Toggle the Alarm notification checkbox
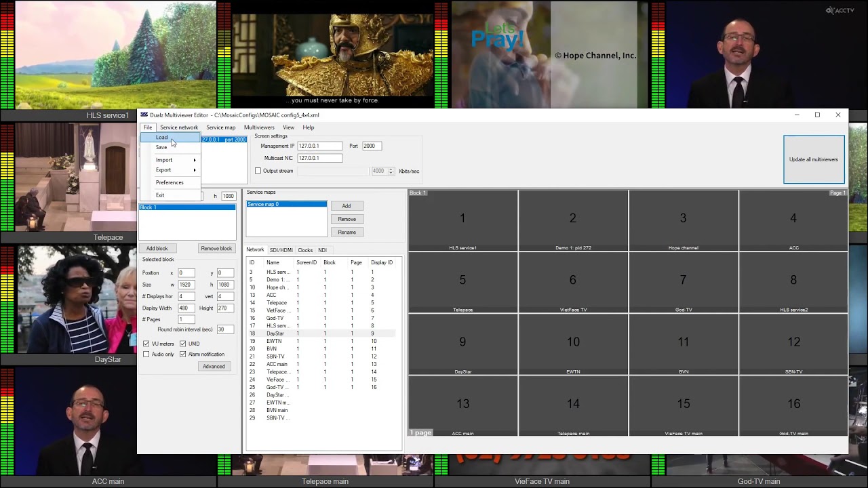Viewport: 868px width, 488px height. 183,354
